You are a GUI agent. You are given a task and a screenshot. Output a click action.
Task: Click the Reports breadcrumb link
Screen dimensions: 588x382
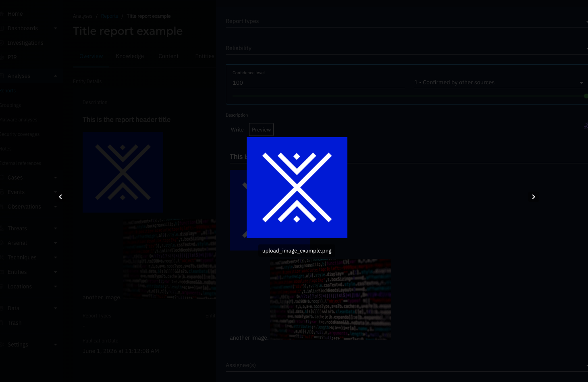(110, 16)
